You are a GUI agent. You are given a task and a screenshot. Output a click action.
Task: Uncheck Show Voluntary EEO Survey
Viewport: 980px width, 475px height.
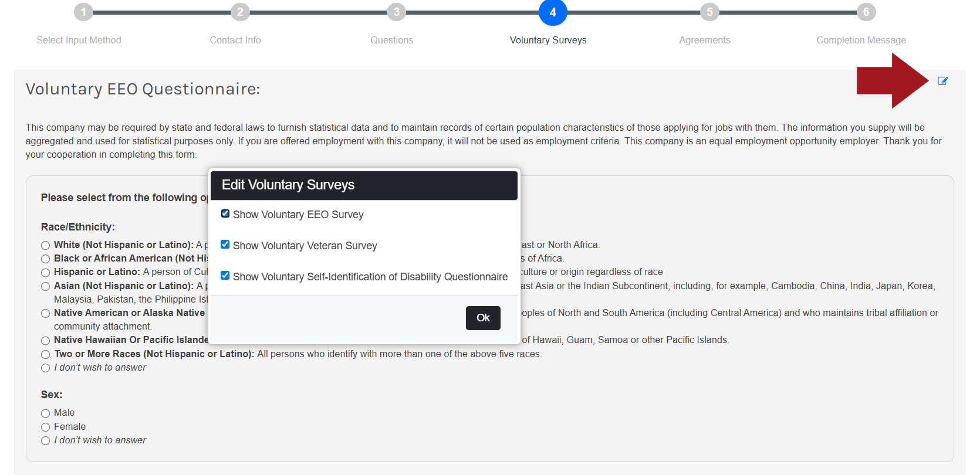coord(225,213)
